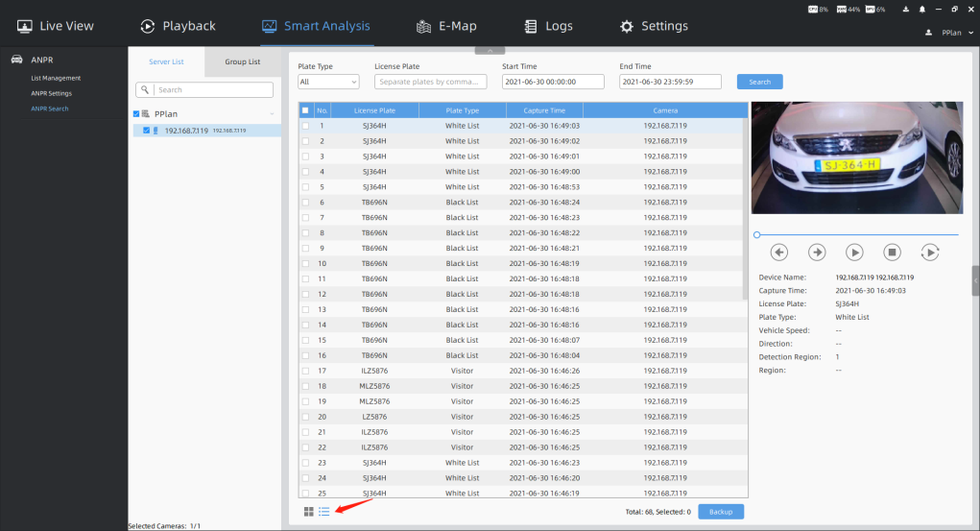
Task: Play the captured plate recording
Action: (x=854, y=252)
